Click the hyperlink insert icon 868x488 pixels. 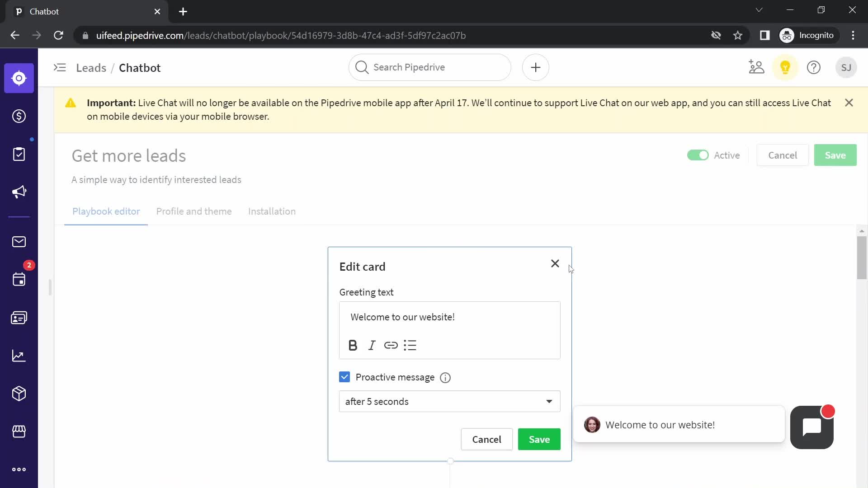(391, 345)
